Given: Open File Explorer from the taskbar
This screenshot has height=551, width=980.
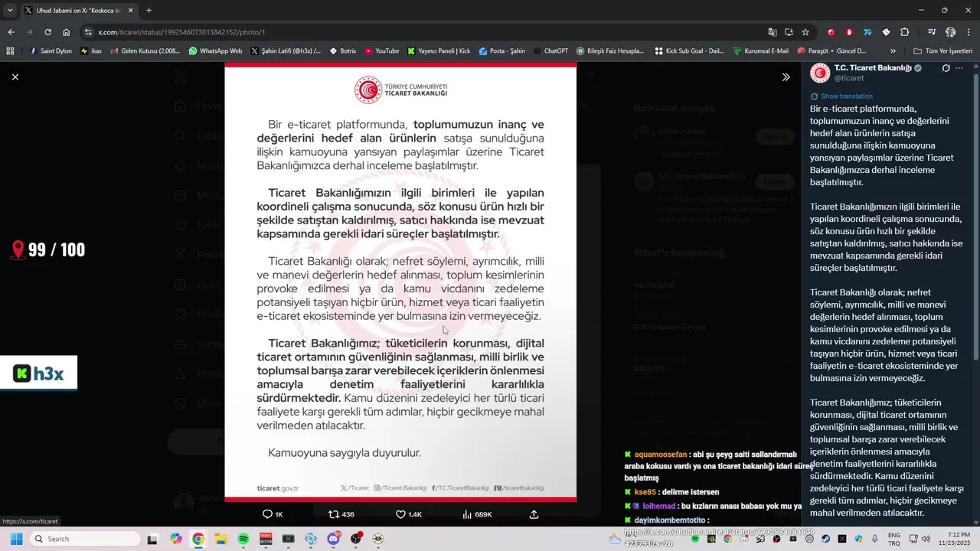Looking at the screenshot, I should [x=220, y=539].
